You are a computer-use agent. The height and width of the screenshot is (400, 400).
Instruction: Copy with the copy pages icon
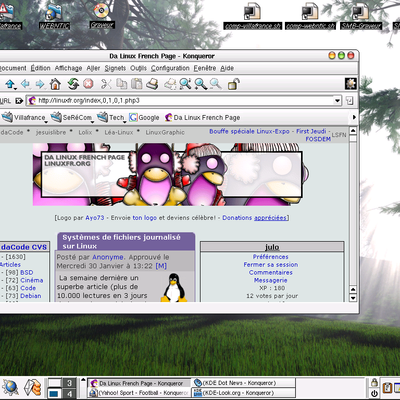tap(122, 84)
